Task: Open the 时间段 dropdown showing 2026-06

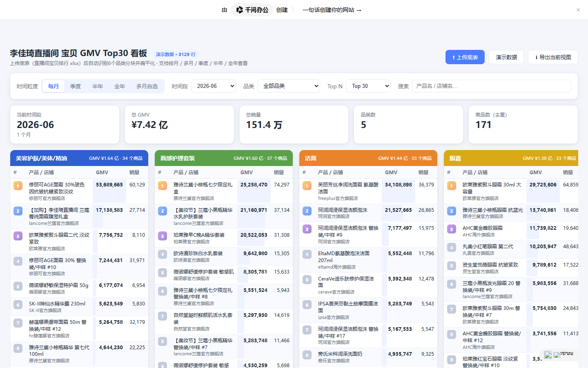Action: click(214, 86)
